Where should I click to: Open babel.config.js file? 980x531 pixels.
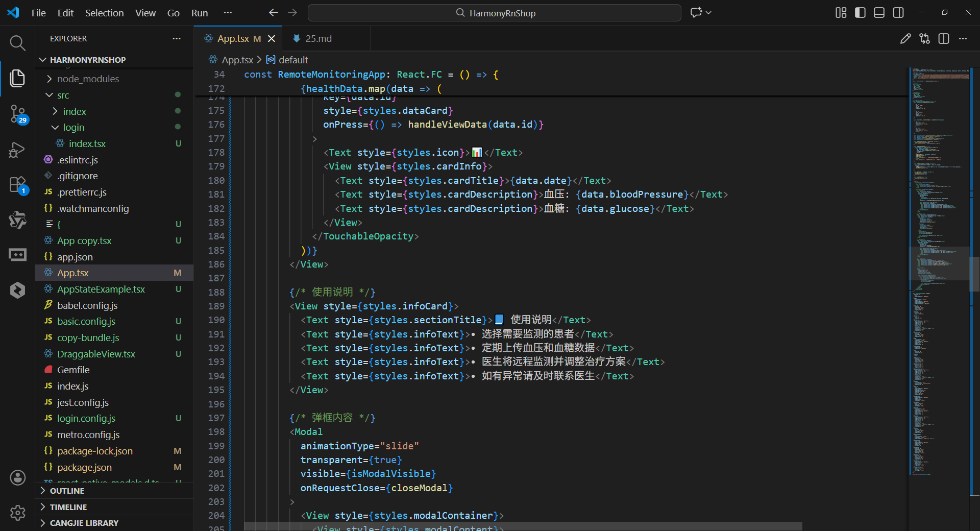point(115,305)
